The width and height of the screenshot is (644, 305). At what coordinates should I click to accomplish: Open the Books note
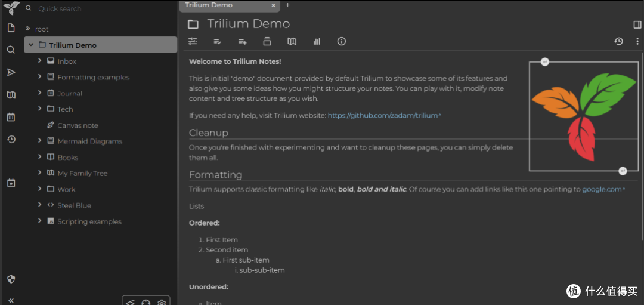[x=68, y=158]
